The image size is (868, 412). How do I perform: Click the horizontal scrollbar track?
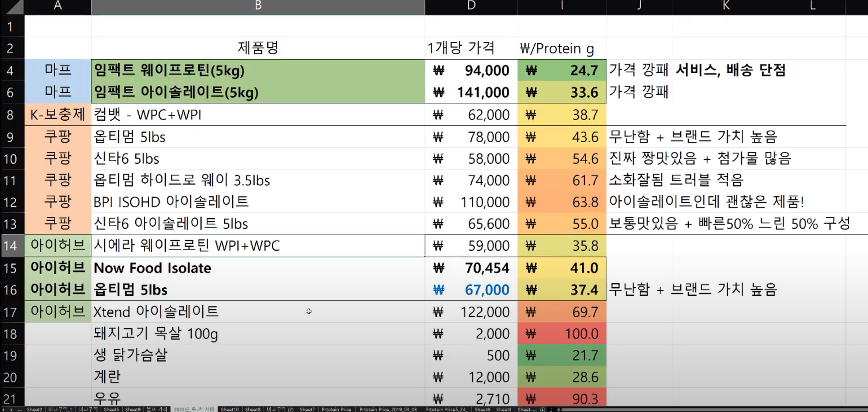click(x=714, y=409)
